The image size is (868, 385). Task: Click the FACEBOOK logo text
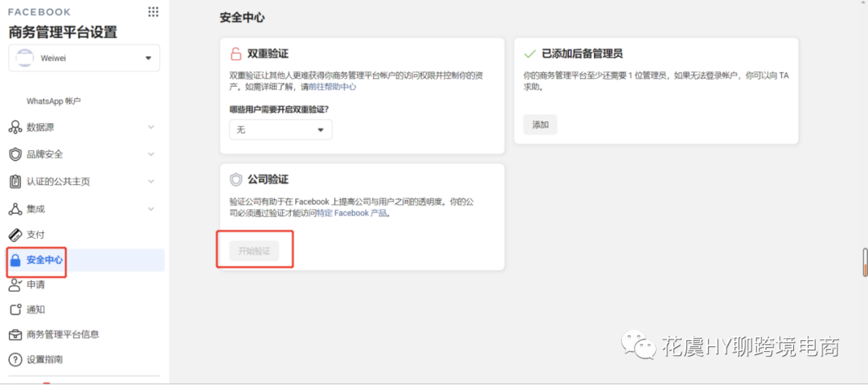click(39, 11)
